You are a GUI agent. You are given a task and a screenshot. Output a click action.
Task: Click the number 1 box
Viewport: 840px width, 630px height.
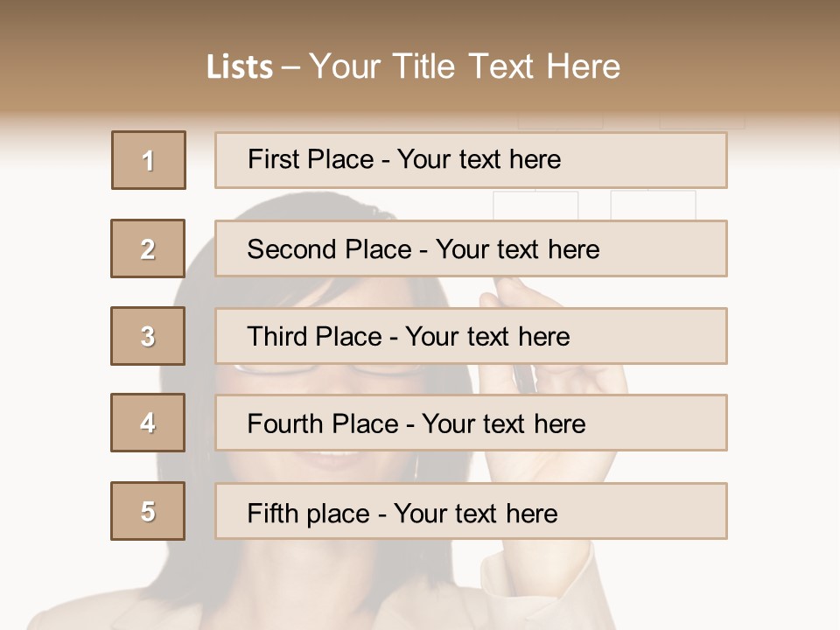[x=149, y=160]
